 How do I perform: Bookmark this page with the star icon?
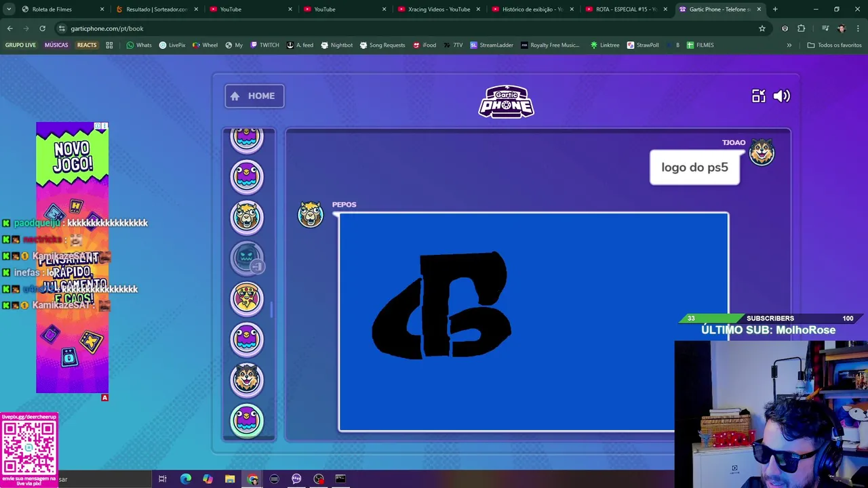[x=762, y=28]
